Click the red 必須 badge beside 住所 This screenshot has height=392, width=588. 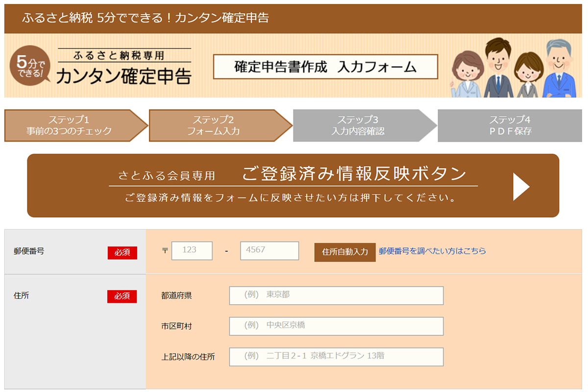click(x=122, y=296)
